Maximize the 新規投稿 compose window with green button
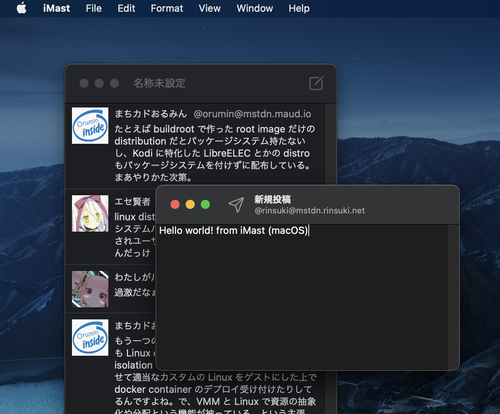500x414 pixels. 206,204
